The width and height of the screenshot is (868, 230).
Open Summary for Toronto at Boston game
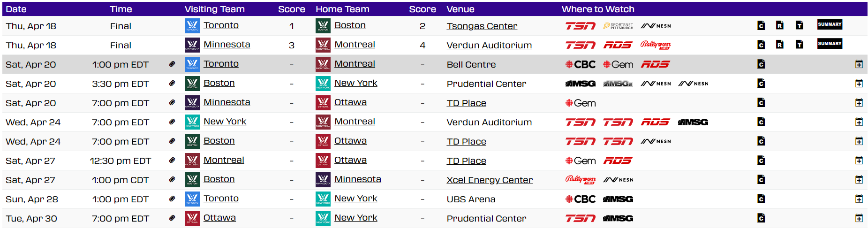830,24
